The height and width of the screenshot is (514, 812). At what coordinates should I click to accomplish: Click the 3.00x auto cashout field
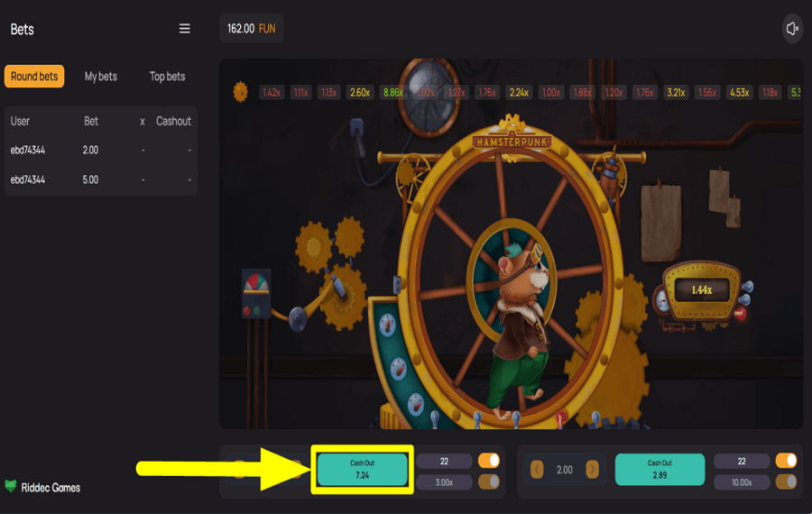tap(444, 482)
